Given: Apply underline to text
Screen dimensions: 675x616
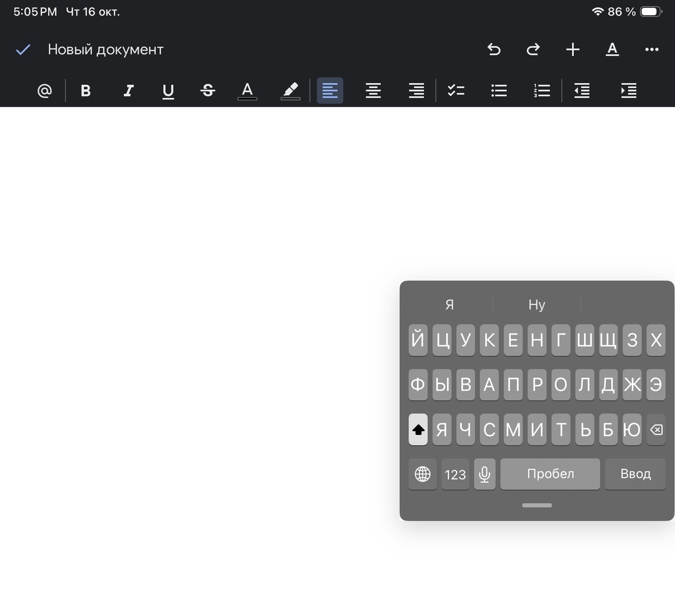Looking at the screenshot, I should click(167, 90).
